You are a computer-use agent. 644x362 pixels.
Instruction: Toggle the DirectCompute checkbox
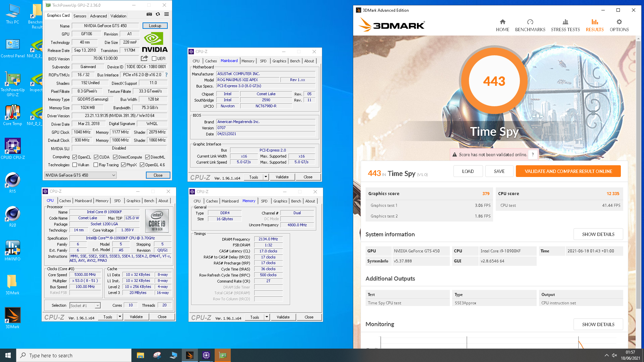tap(115, 157)
